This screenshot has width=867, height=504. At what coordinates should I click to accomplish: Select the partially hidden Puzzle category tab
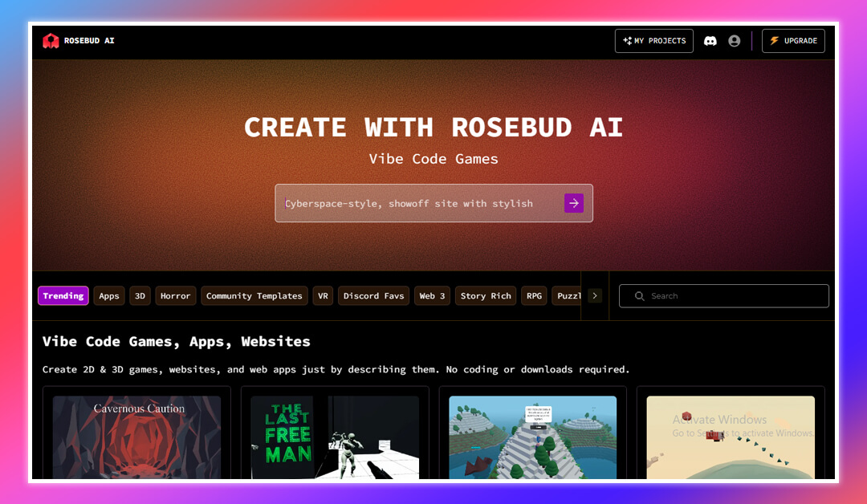[567, 295]
